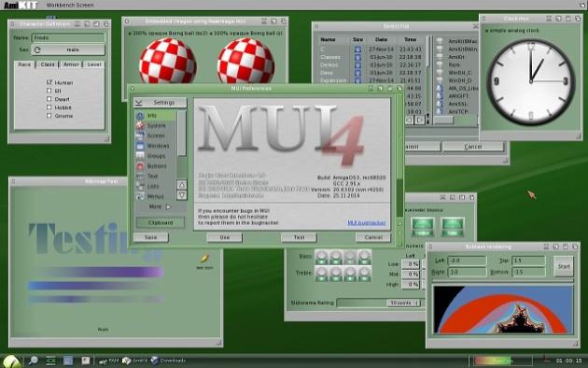This screenshot has height=368, width=588.
Task: Click the Name field containing Frodo
Action: coord(68,38)
